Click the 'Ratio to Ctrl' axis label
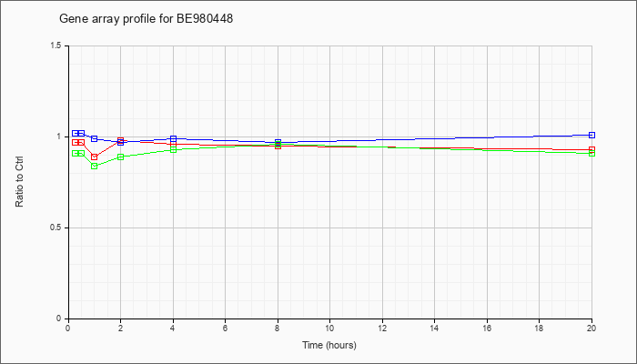 19,181
